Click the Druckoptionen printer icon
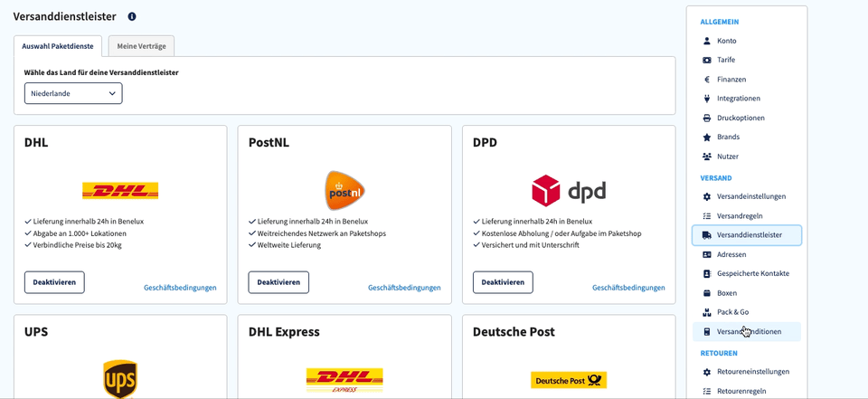 [x=706, y=118]
